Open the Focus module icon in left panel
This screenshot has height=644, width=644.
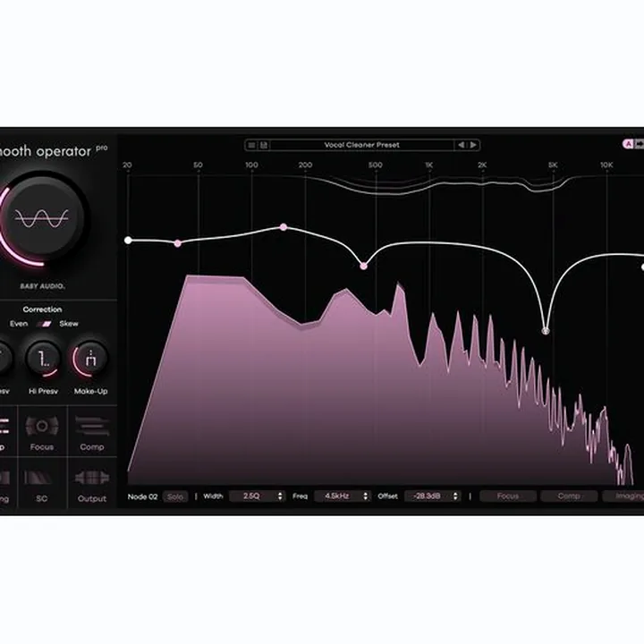[42, 427]
